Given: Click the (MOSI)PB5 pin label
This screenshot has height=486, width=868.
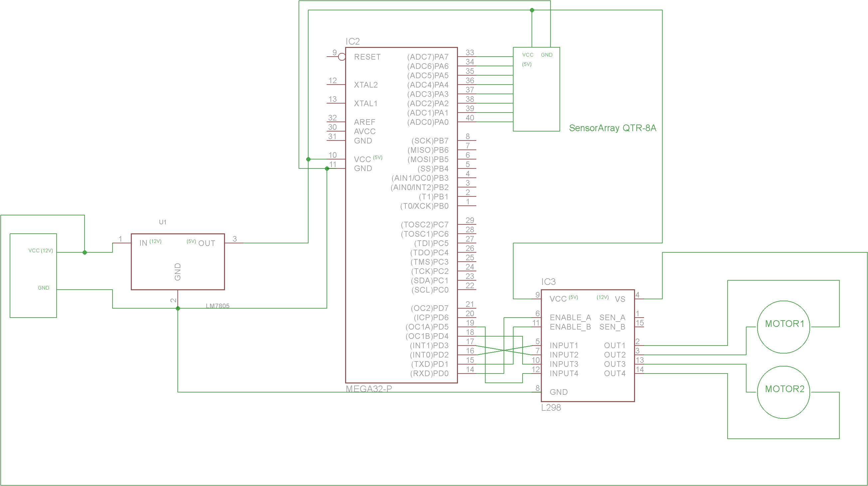Looking at the screenshot, I should (x=428, y=159).
